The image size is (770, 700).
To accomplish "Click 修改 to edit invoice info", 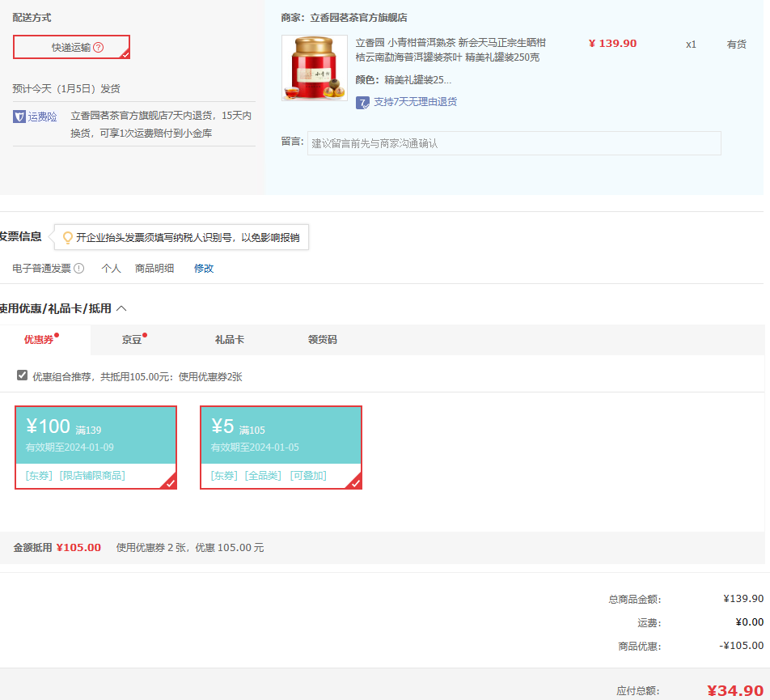I will pos(204,268).
